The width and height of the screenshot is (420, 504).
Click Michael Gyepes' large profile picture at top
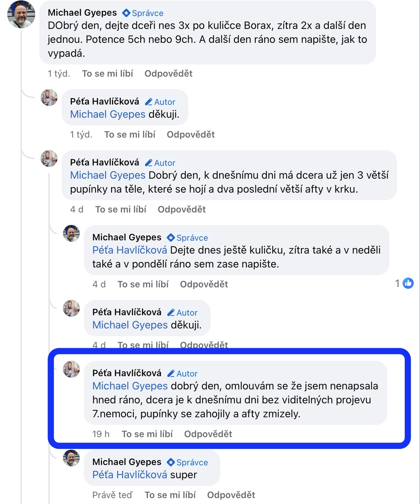[x=21, y=15]
